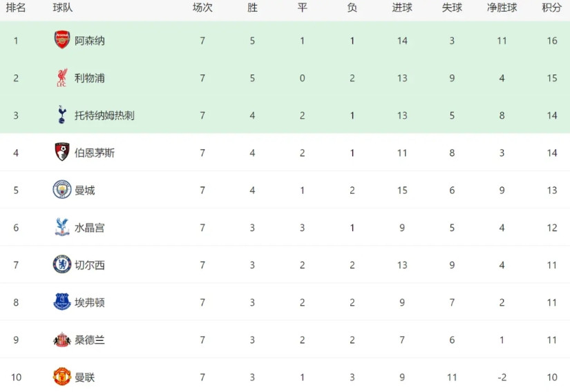Image resolution: width=570 pixels, height=392 pixels.
Task: Click the 场次 column header
Action: point(202,8)
